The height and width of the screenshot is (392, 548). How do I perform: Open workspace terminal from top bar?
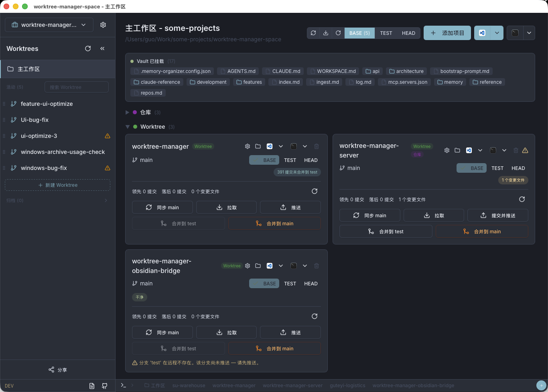pos(515,33)
